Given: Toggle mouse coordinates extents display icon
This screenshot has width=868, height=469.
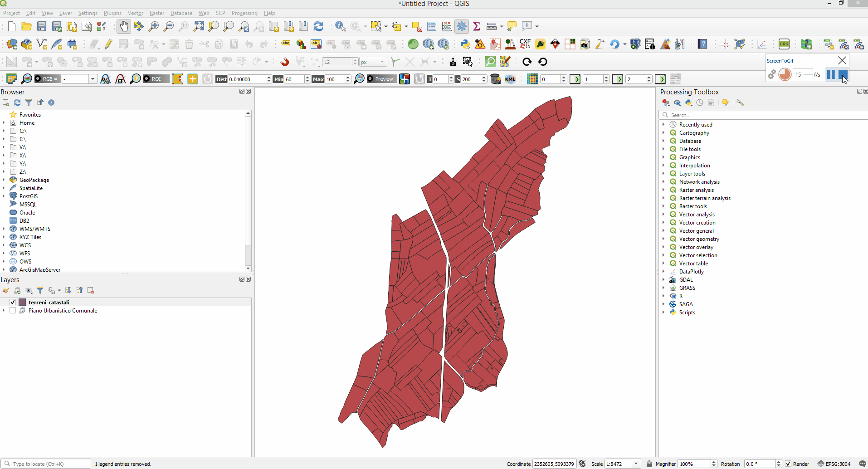Looking at the screenshot, I should click(582, 464).
